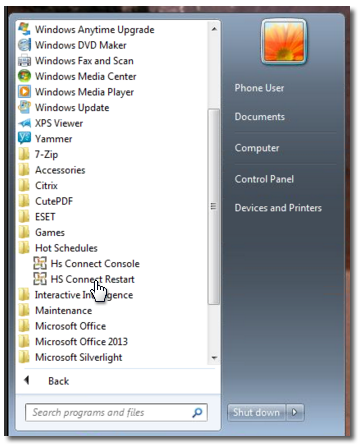Click the CutePDF text label
The image size is (360, 445).
tap(54, 201)
